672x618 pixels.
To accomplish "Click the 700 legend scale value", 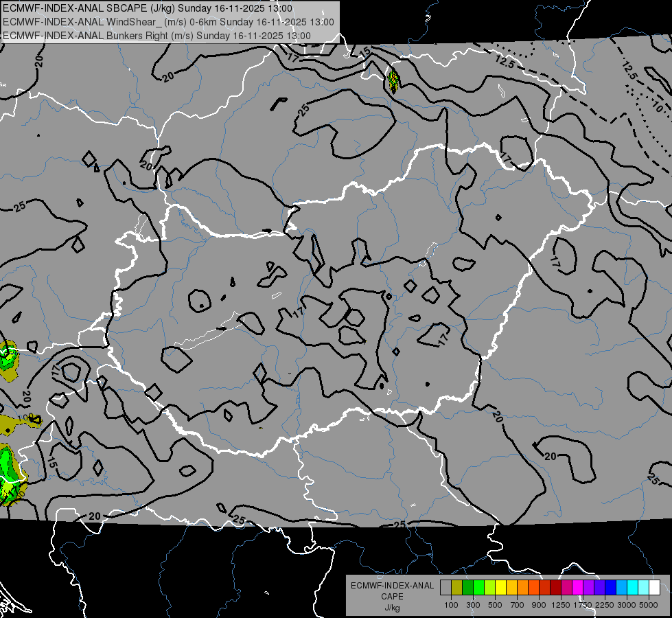I will pyautogui.click(x=518, y=605).
